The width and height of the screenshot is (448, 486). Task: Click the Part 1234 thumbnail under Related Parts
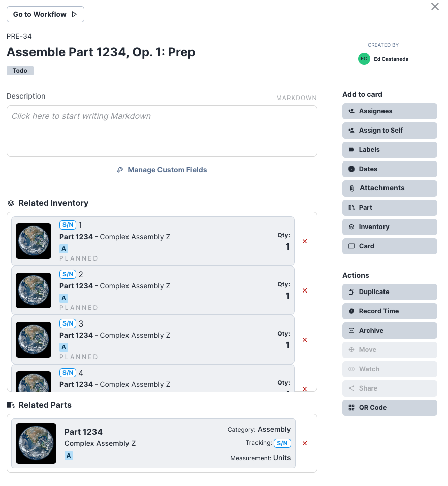pos(36,443)
